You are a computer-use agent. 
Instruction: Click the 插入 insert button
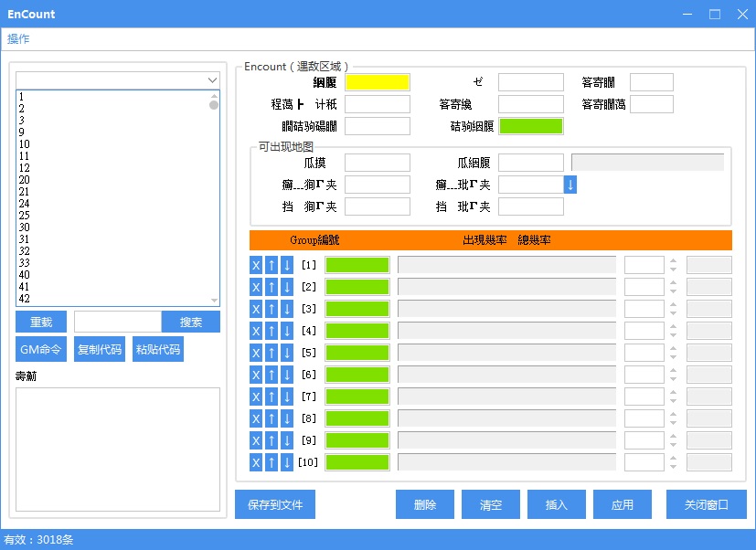pos(557,504)
